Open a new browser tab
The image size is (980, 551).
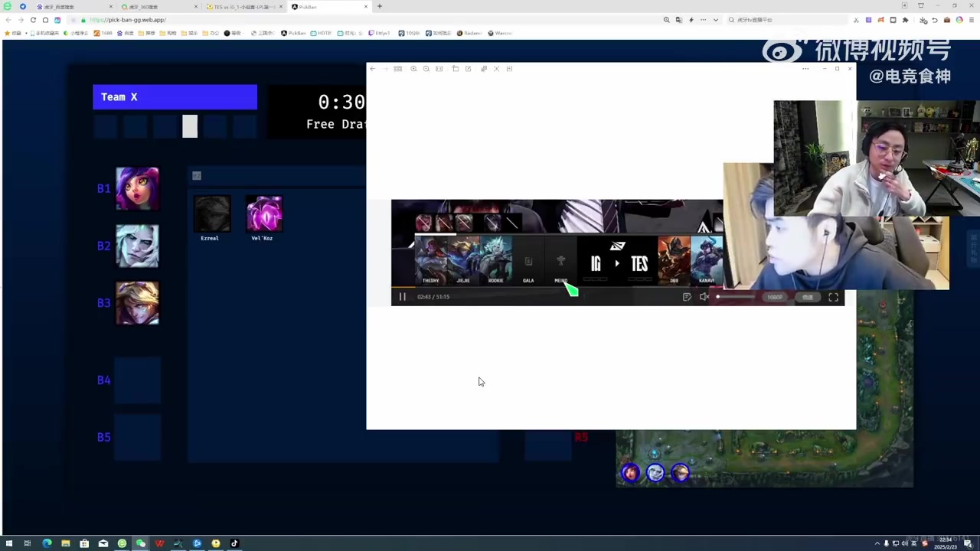click(x=380, y=7)
